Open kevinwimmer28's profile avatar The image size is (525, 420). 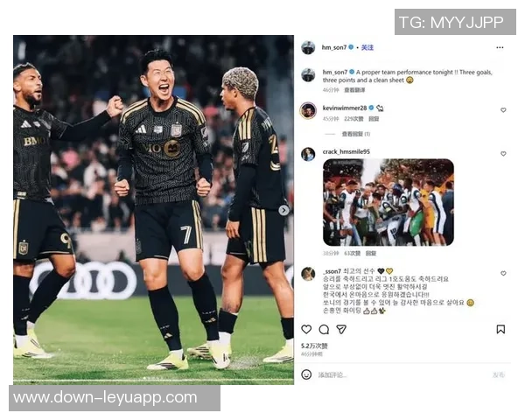[x=308, y=110]
